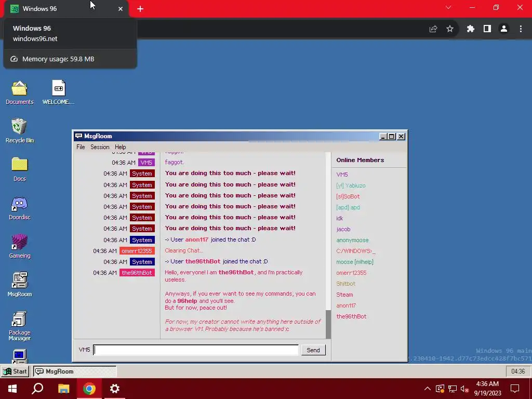Click the muted volume tray icon

pos(464,389)
